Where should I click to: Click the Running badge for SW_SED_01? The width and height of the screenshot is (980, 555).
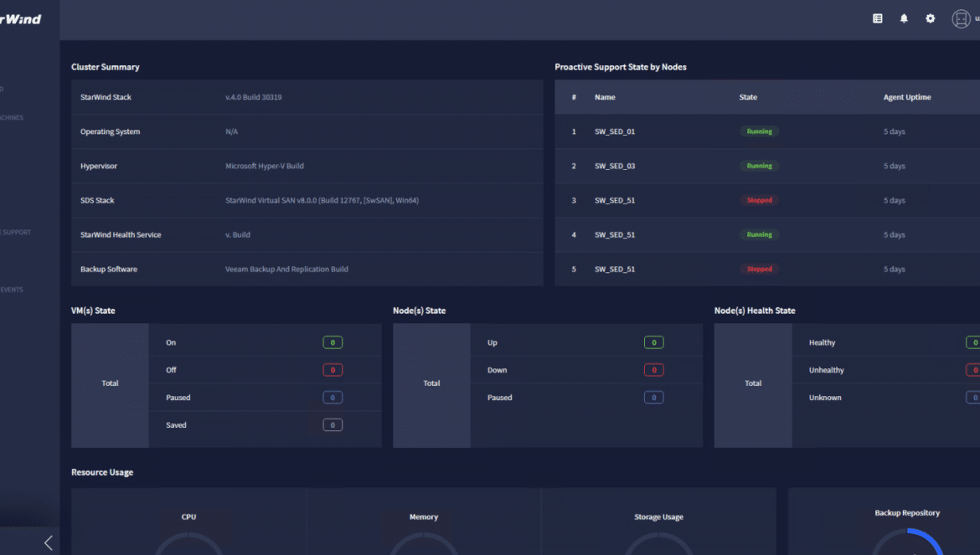tap(760, 131)
